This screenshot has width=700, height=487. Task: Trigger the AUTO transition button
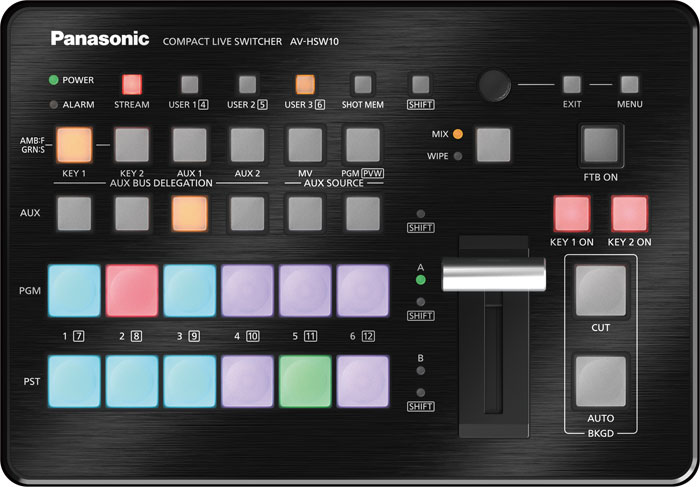(x=600, y=382)
